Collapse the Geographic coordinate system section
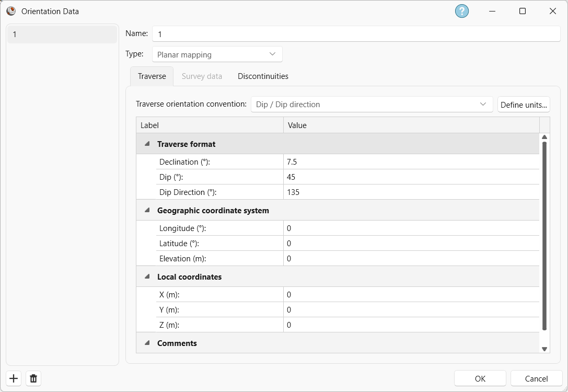568x392 pixels. (147, 210)
